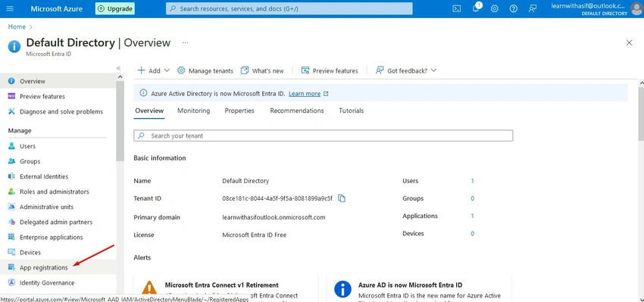Click the Microsoft Entra ID Free license value
The image size is (644, 302).
255,235
